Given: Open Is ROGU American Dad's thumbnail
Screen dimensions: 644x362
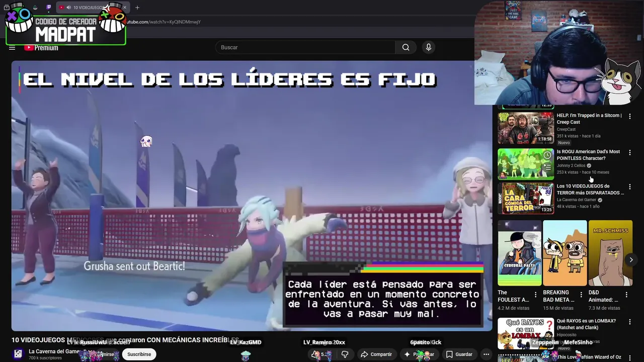Looking at the screenshot, I should point(526,164).
